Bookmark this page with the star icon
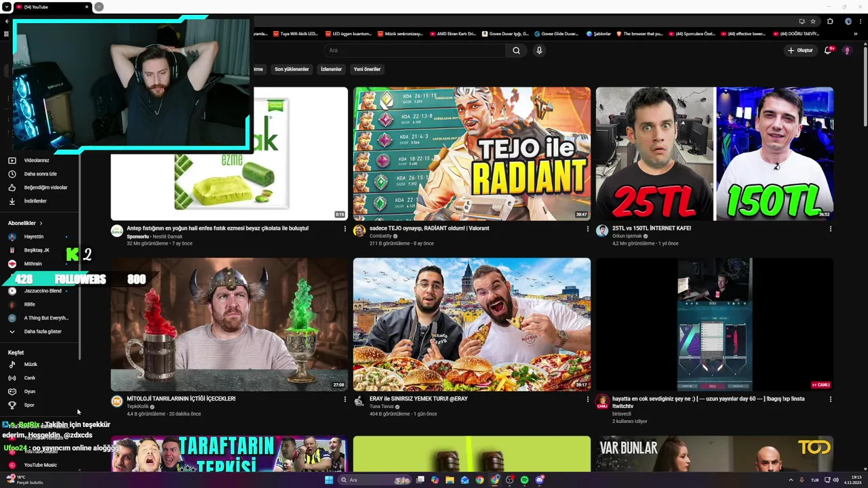 [813, 22]
